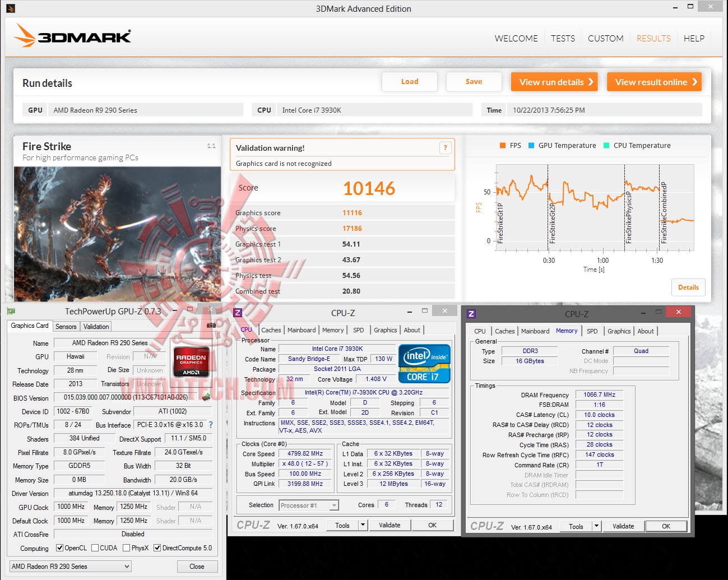Click the Fire Strike preview thumbnail
The image size is (728, 580).
point(117,234)
